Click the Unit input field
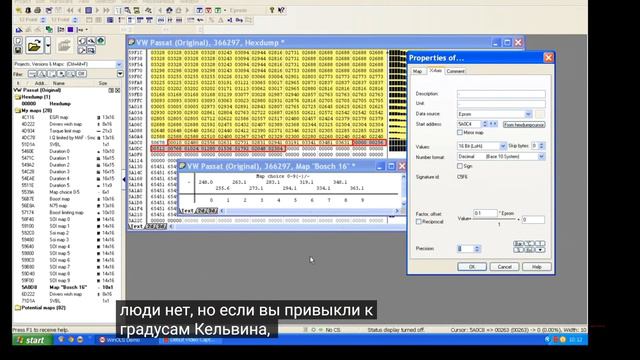Image resolution: width=640 pixels, height=360 pixels. pos(501,104)
